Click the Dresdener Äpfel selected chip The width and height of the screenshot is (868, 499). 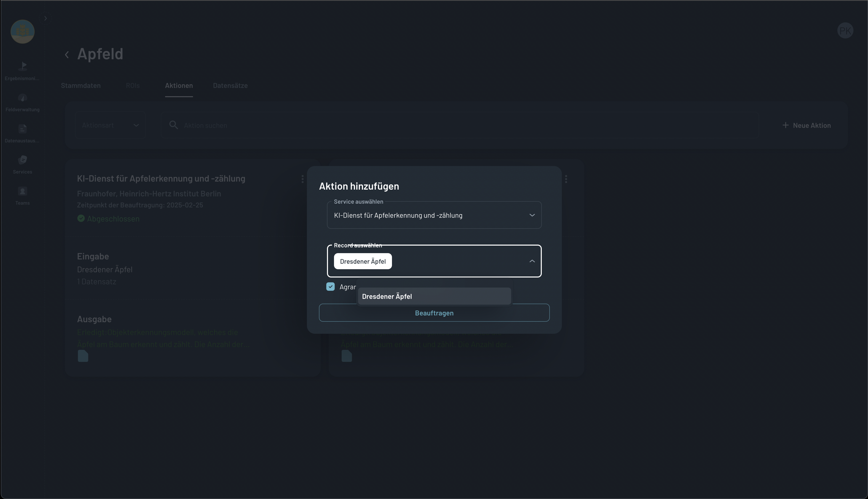363,261
